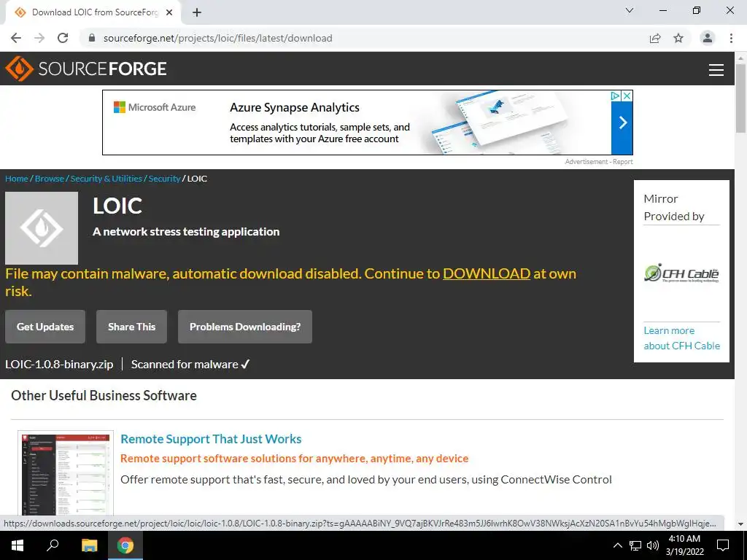Open File Explorer from taskbar
747x560 pixels.
(89, 545)
